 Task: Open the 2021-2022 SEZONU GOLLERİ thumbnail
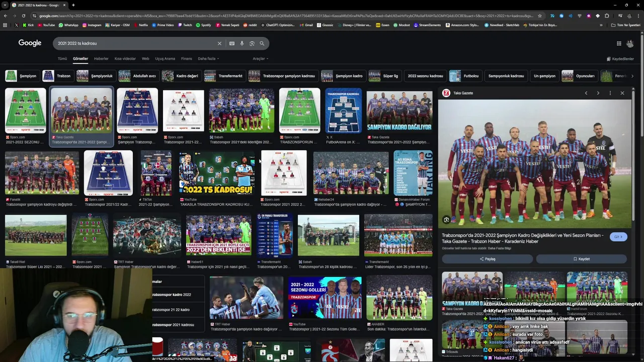(x=325, y=298)
